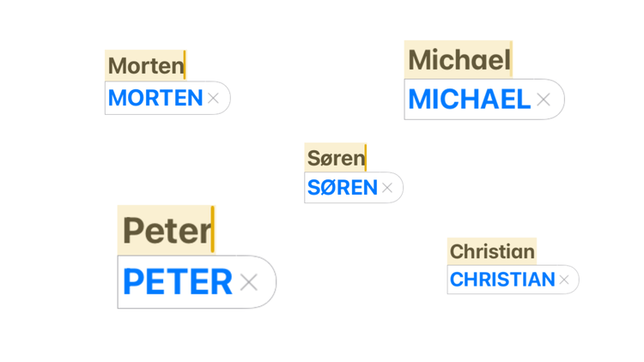Click the highlighted word Søren
Viewport: 644px width, 362px height.
pyautogui.click(x=336, y=159)
